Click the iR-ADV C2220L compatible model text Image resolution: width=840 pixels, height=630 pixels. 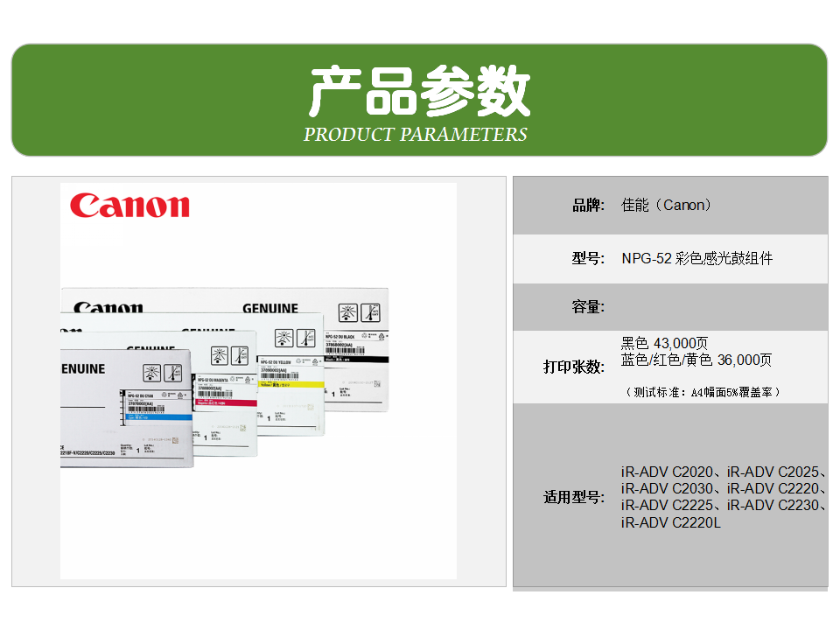coord(671,522)
